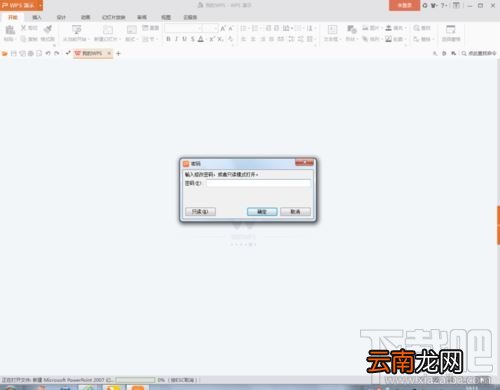Screen dimensions: 500x390
Task: Click the center align icon
Action: coord(253,39)
